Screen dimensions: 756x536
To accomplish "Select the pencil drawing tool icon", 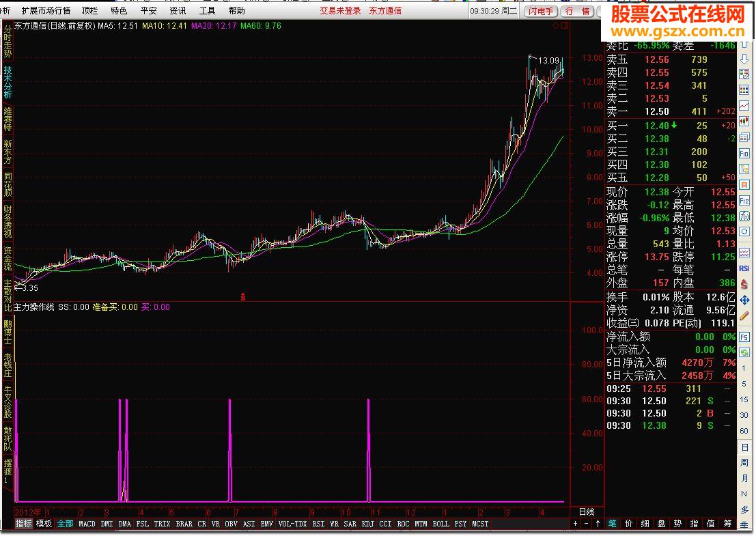I will [744, 316].
